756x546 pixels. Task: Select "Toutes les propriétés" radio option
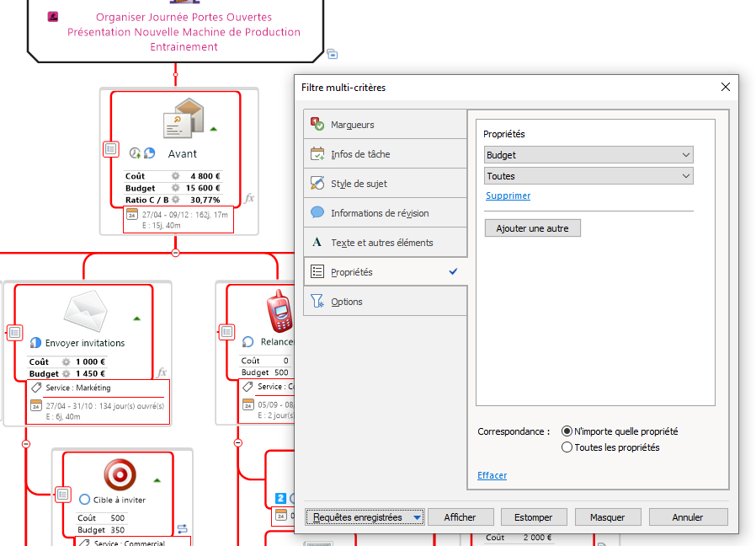(x=567, y=447)
